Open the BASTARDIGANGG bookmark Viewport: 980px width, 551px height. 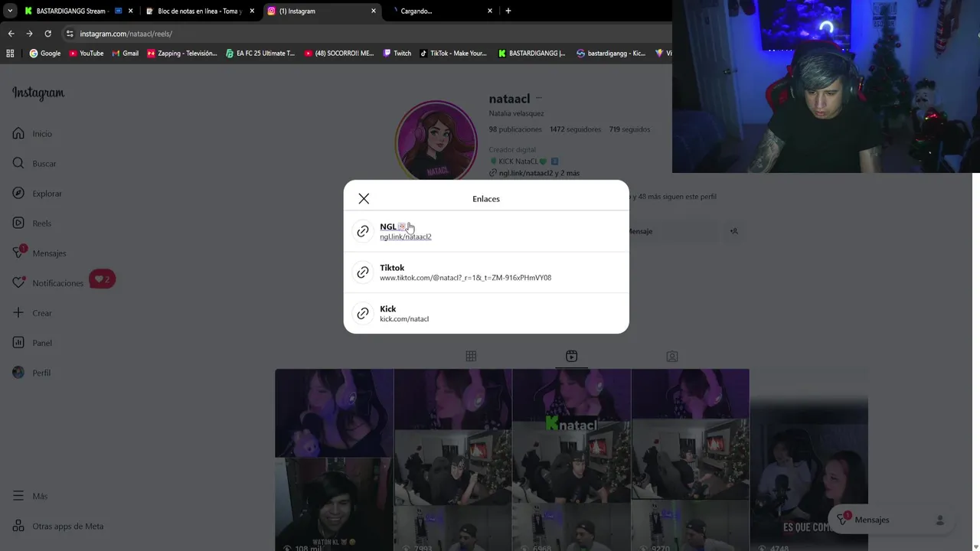[531, 54]
